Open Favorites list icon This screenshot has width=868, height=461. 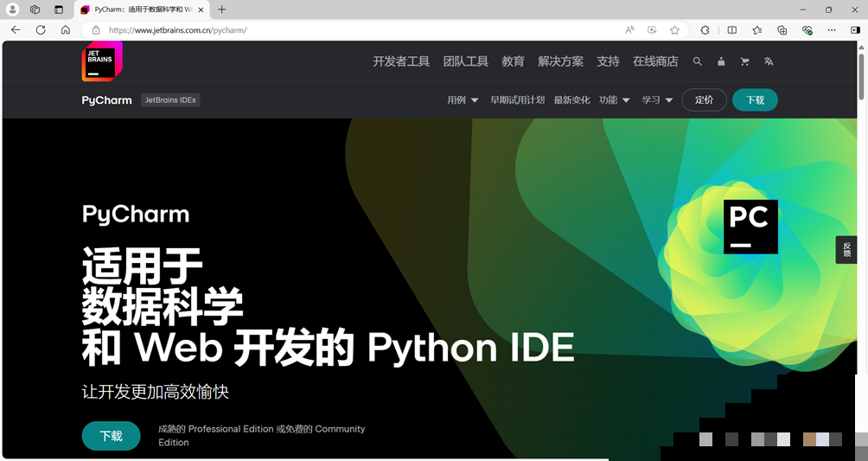[x=756, y=30]
